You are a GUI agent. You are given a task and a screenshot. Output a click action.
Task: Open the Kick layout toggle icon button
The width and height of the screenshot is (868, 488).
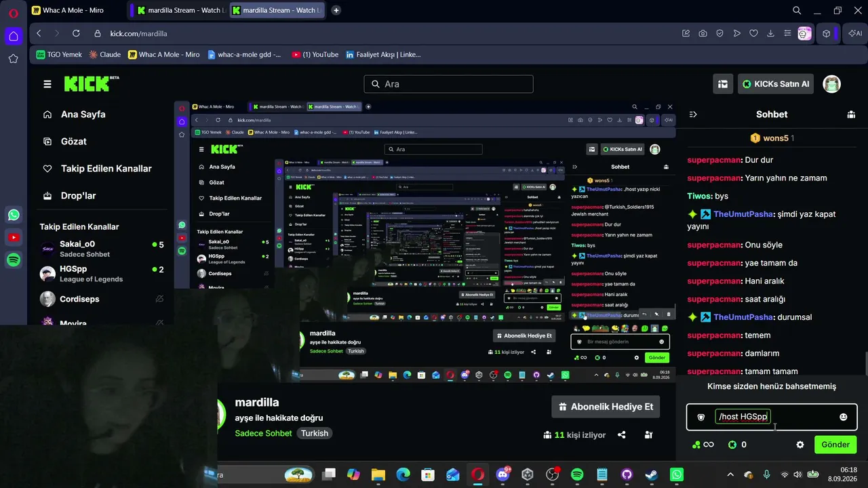pyautogui.click(x=723, y=84)
